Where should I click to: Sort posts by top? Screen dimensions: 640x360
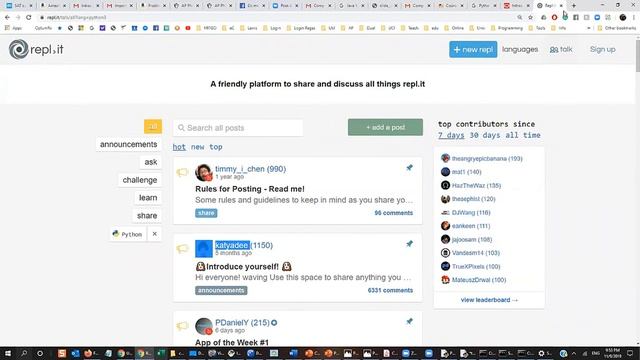[216, 147]
